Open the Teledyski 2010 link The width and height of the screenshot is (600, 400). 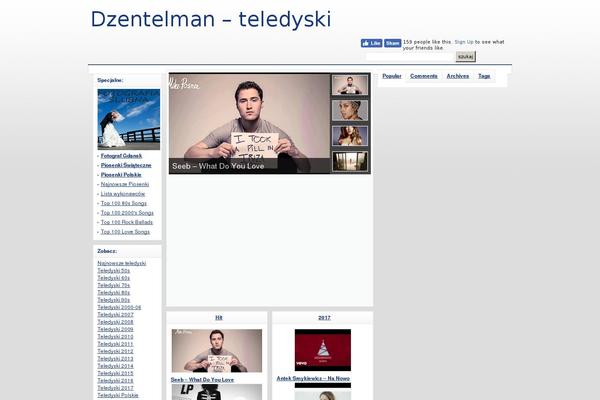pos(115,337)
